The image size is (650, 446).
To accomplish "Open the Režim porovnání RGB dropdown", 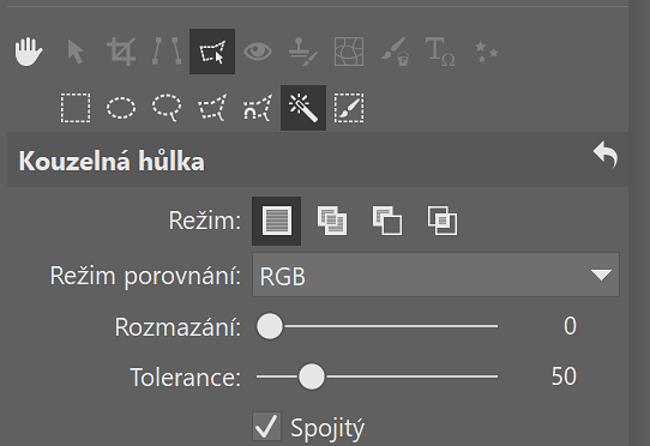I will 436,275.
